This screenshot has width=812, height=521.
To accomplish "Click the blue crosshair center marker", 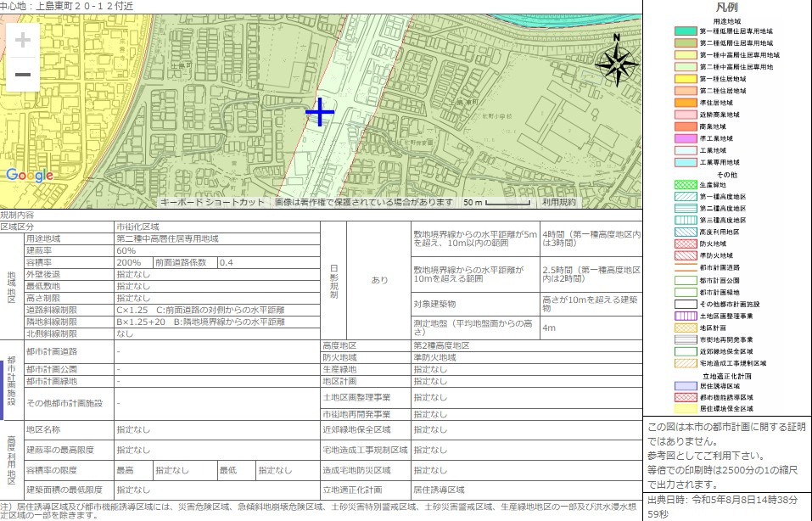I will click(x=320, y=112).
